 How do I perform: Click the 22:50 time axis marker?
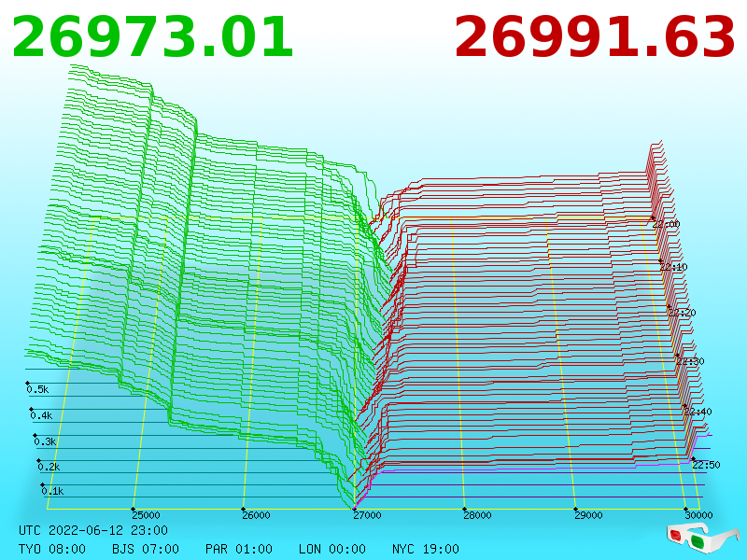pos(706,465)
